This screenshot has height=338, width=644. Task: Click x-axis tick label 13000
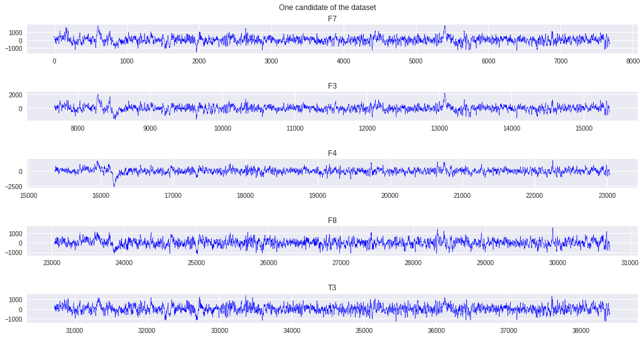click(439, 129)
